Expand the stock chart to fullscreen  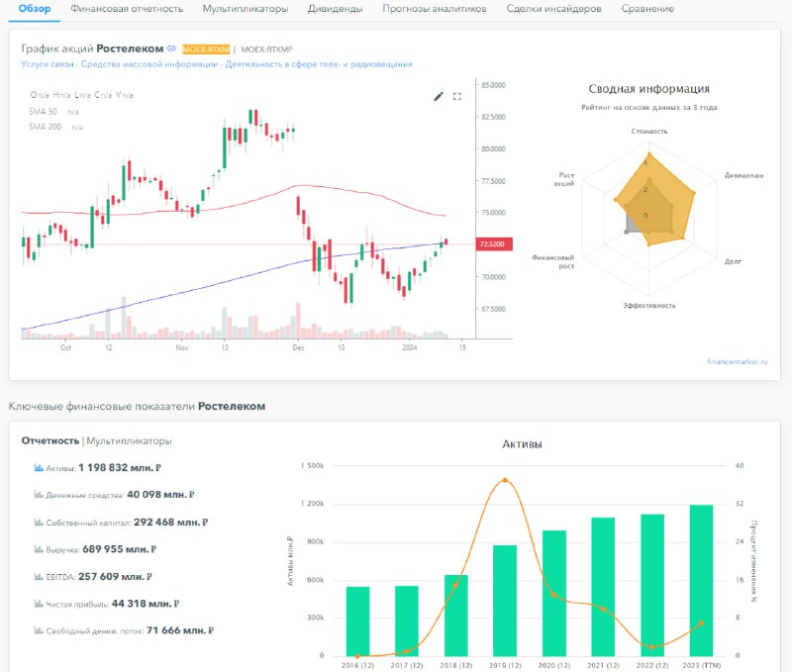(x=457, y=96)
